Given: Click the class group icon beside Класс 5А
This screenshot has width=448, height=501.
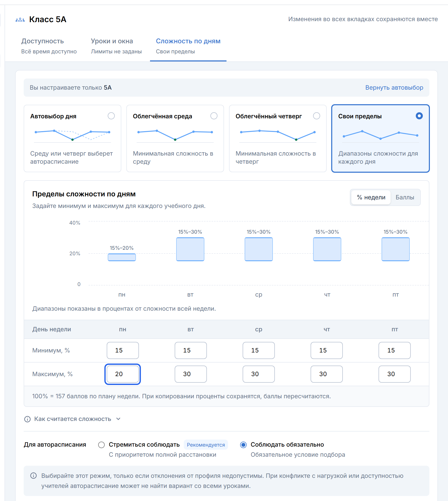Looking at the screenshot, I should (x=20, y=19).
